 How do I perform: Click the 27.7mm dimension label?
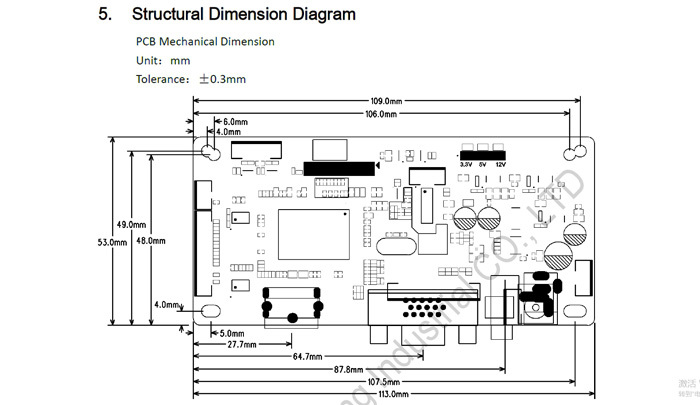[x=242, y=344]
